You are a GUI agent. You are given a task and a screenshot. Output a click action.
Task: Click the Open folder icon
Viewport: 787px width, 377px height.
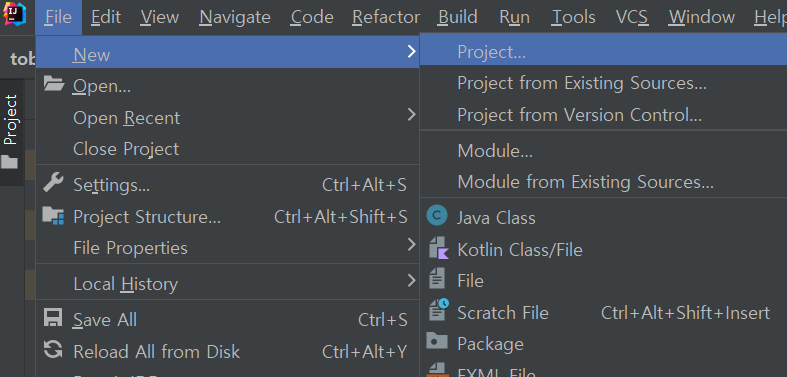click(54, 83)
